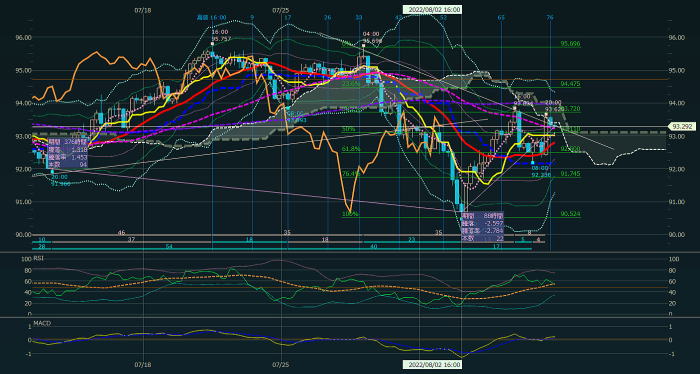Screen dimensions: 700x374
Task: Click the 04:00 95.696 peak marker
Action: [x=371, y=37]
